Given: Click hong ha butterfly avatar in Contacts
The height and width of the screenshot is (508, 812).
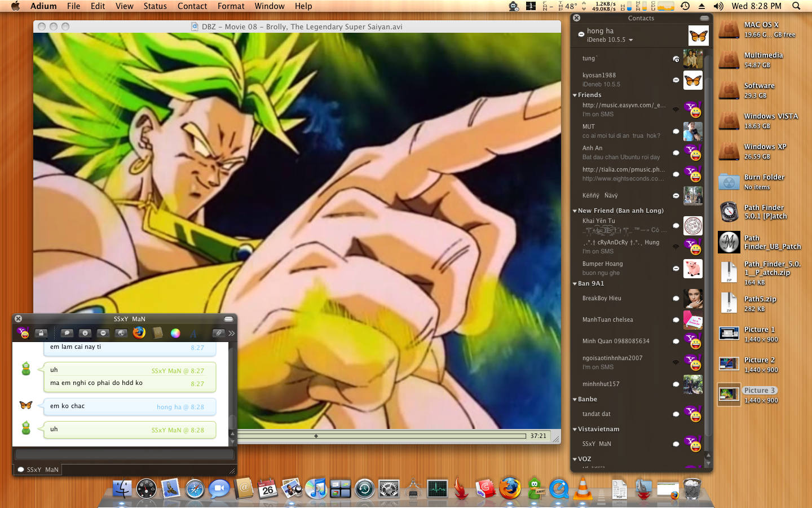Looking at the screenshot, I should pos(698,36).
